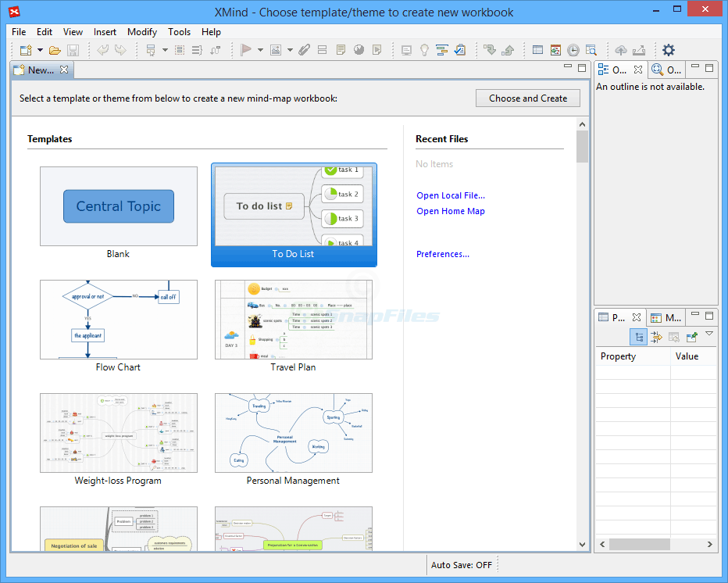The image size is (728, 583).
Task: Click the templates list scroll-down arrow
Action: (582, 545)
